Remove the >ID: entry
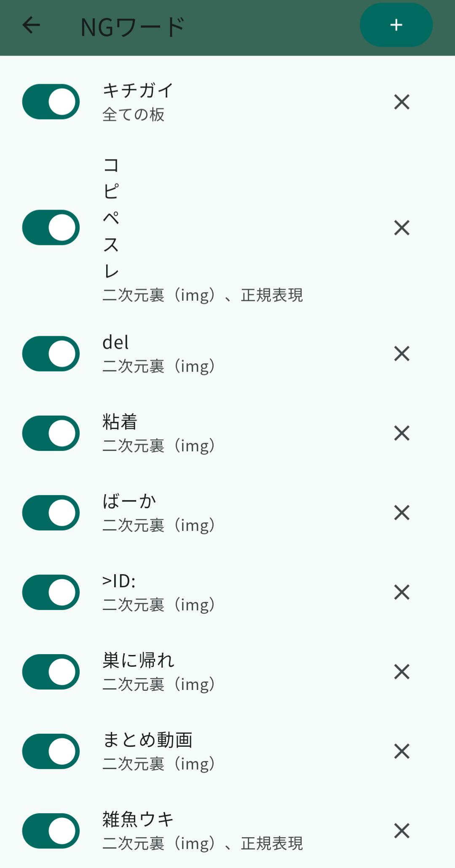The height and width of the screenshot is (868, 455). click(401, 592)
